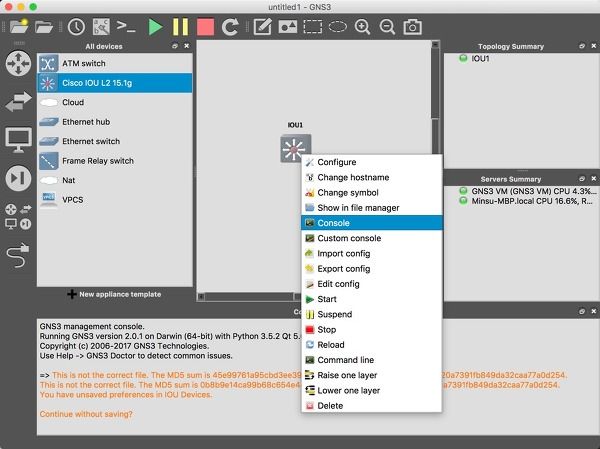Choose Reload in context menu
Screen dimensions: 600x449
(372, 345)
